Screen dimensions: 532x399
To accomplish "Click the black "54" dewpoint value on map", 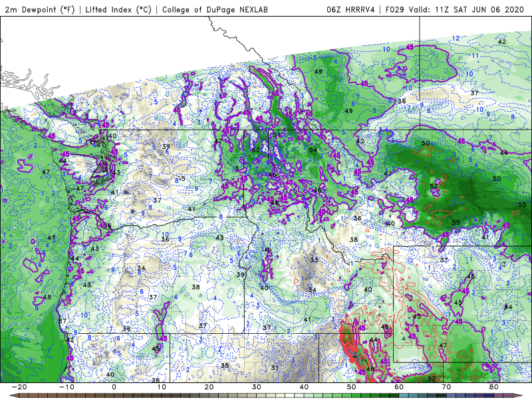I will [313, 150].
